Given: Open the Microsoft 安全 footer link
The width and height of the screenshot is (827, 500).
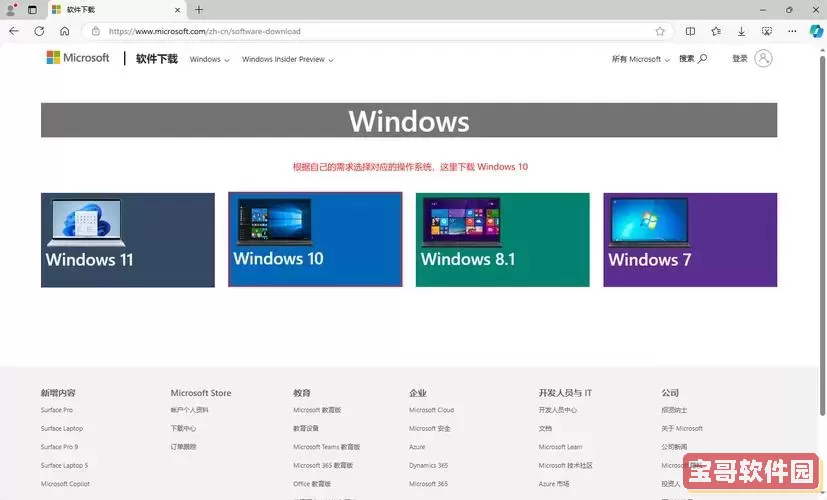Looking at the screenshot, I should [x=430, y=428].
